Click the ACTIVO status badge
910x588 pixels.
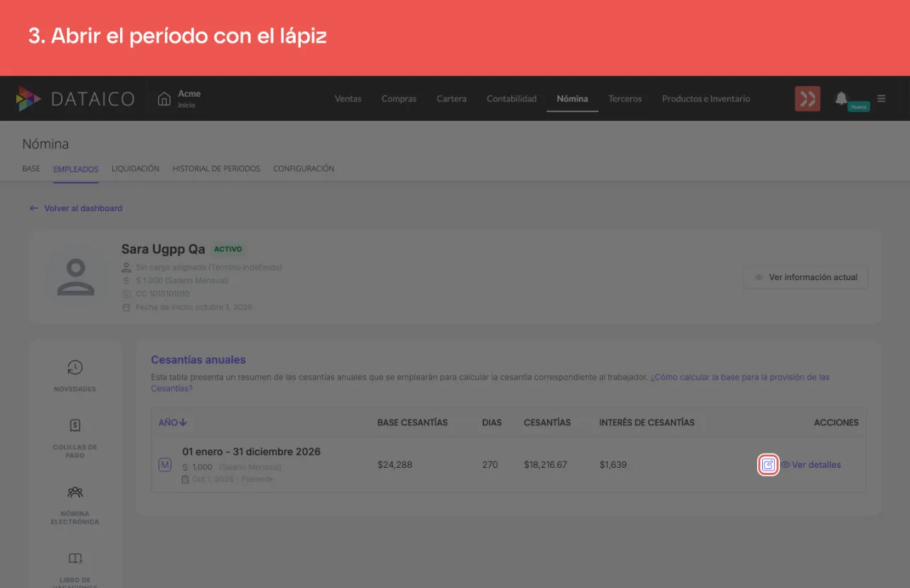click(x=228, y=250)
